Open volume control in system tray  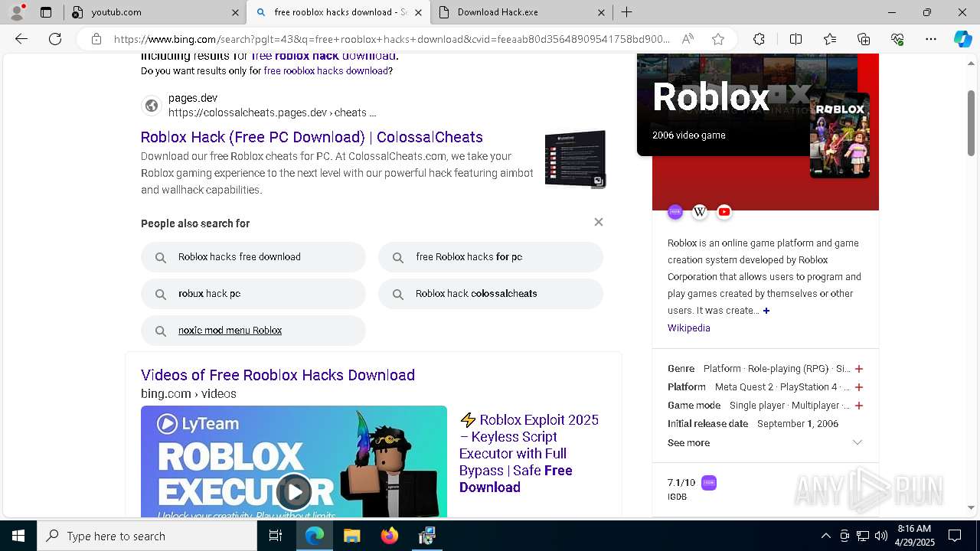click(x=881, y=536)
